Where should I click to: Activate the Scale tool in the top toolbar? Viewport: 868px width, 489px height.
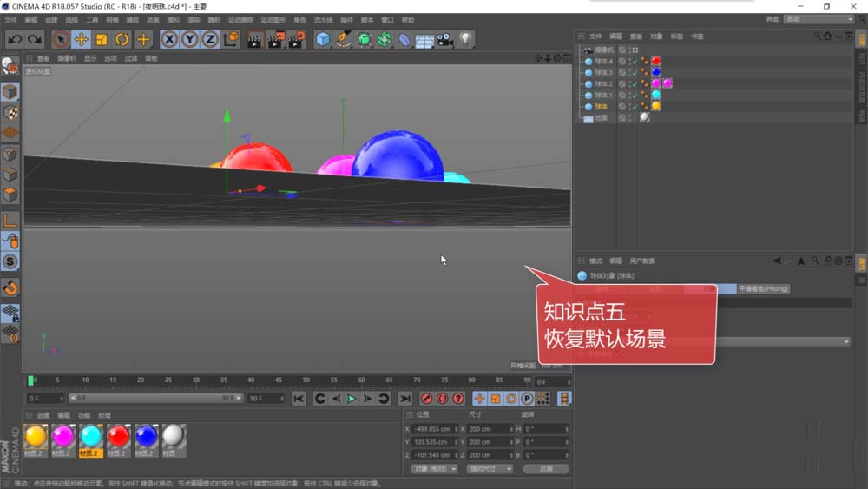(102, 39)
